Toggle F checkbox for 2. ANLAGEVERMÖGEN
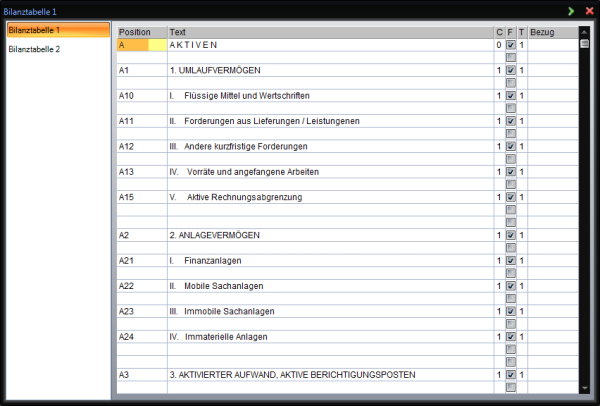The image size is (600, 406). [x=510, y=235]
